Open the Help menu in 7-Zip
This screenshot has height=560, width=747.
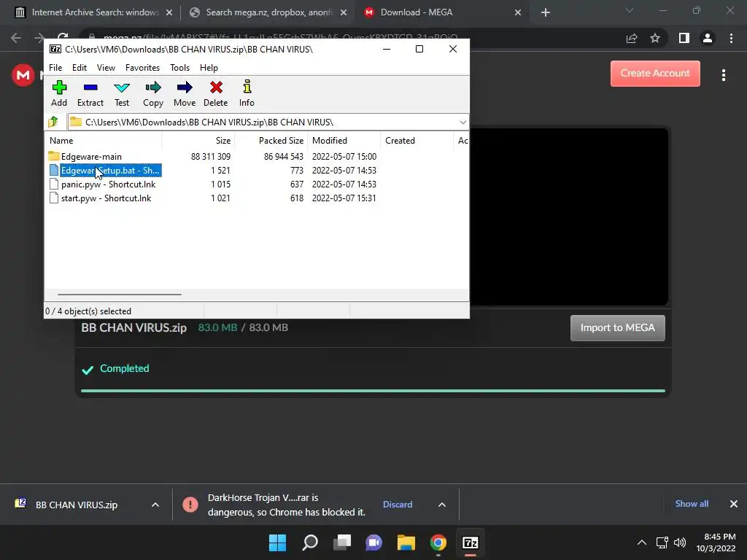tap(209, 68)
